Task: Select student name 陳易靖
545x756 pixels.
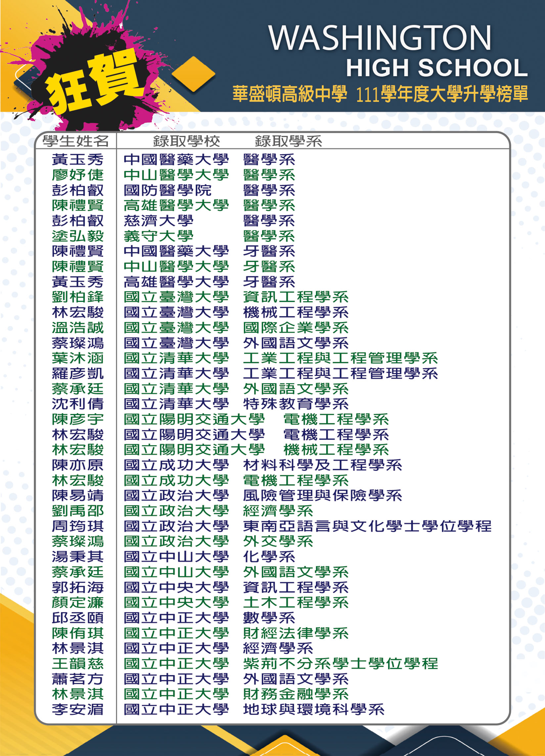Action: [x=78, y=496]
